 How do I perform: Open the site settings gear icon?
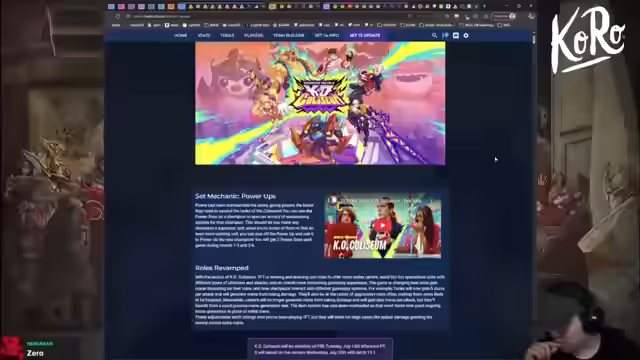pos(466,36)
